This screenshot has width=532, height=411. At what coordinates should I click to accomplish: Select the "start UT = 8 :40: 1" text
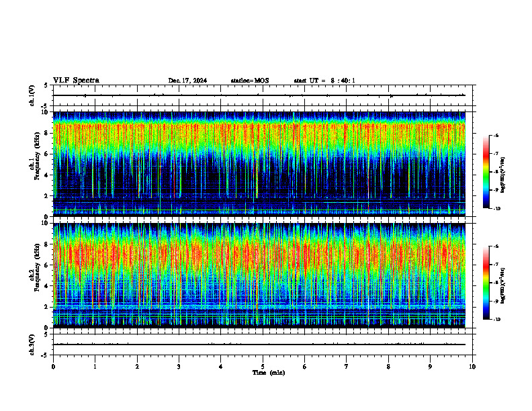pyautogui.click(x=324, y=81)
